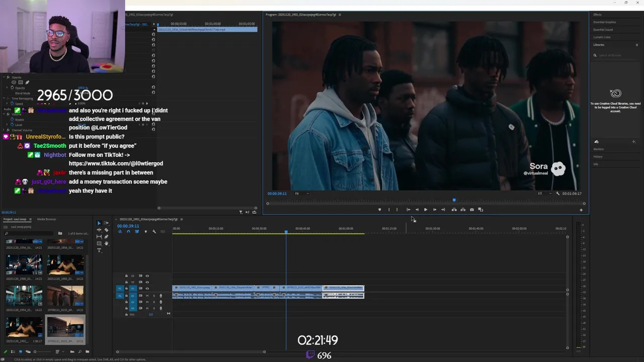Screen dimensions: 644x362
Task: Click the Extract button
Action: (x=463, y=210)
